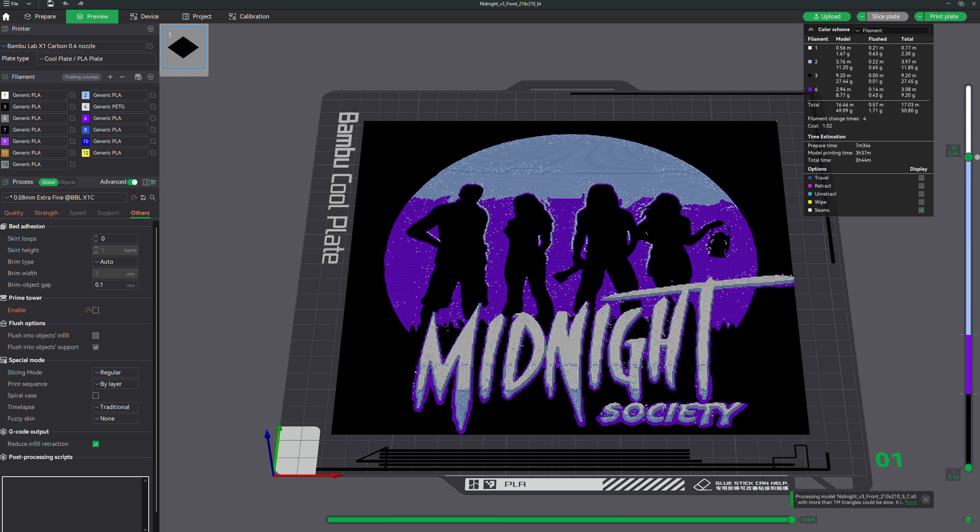Remove a filament with the minus icon
The width and height of the screenshot is (980, 532).
click(122, 77)
